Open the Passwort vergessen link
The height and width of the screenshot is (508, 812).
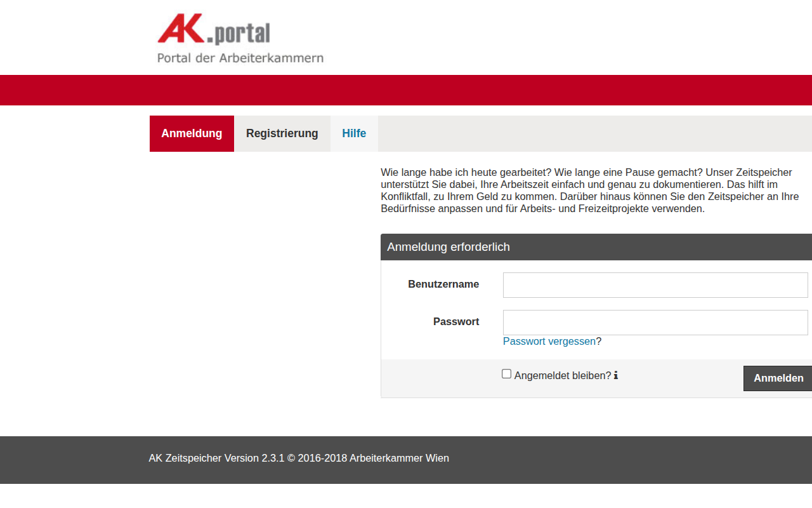549,341
